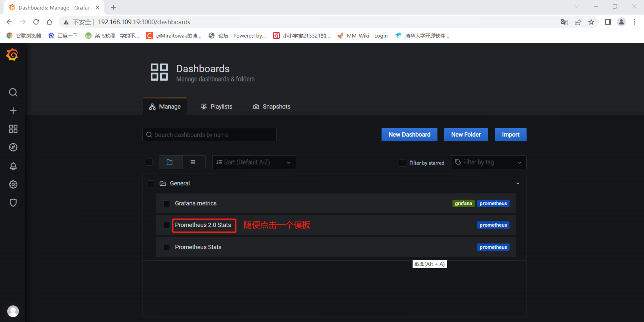Screen dimensions: 644x322
Task: Open the 论坛 - Powered by bookmark
Action: coord(237,36)
